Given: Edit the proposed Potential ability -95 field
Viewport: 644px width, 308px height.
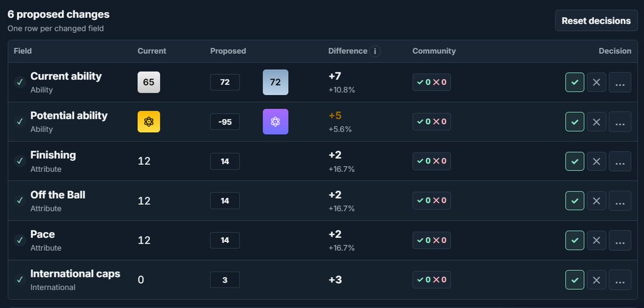Looking at the screenshot, I should (225, 121).
